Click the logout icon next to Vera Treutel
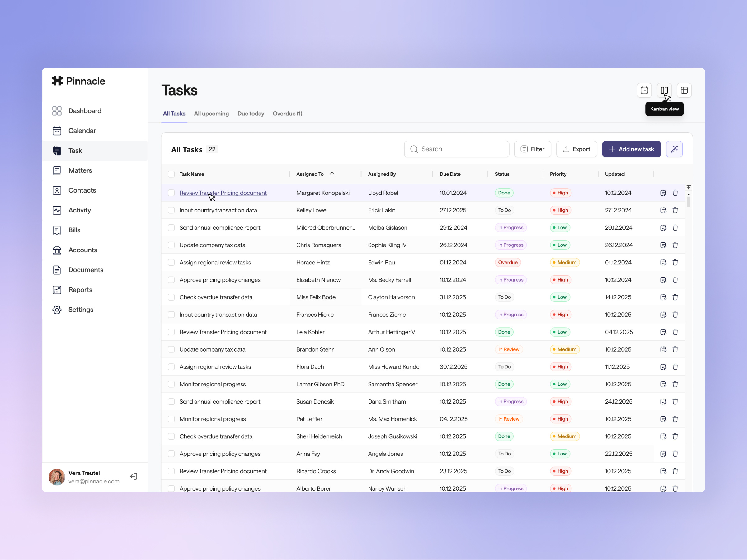Image resolution: width=747 pixels, height=560 pixels. [x=134, y=476]
